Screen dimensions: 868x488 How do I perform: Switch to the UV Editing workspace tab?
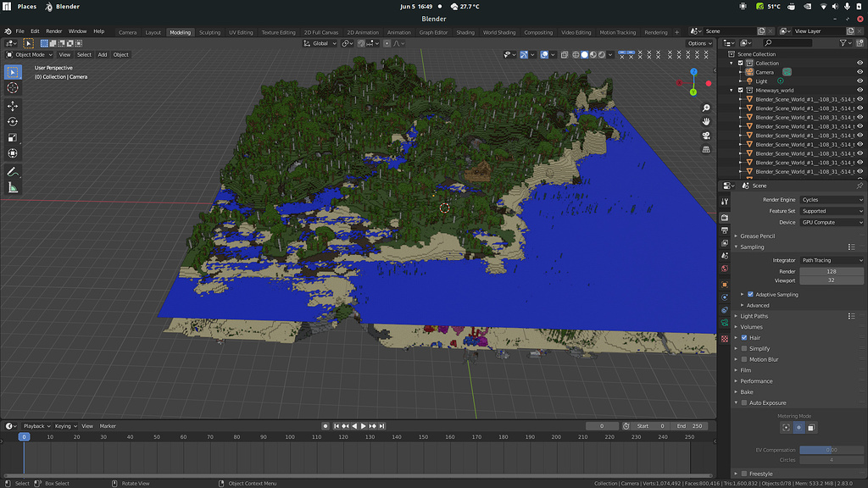(241, 32)
